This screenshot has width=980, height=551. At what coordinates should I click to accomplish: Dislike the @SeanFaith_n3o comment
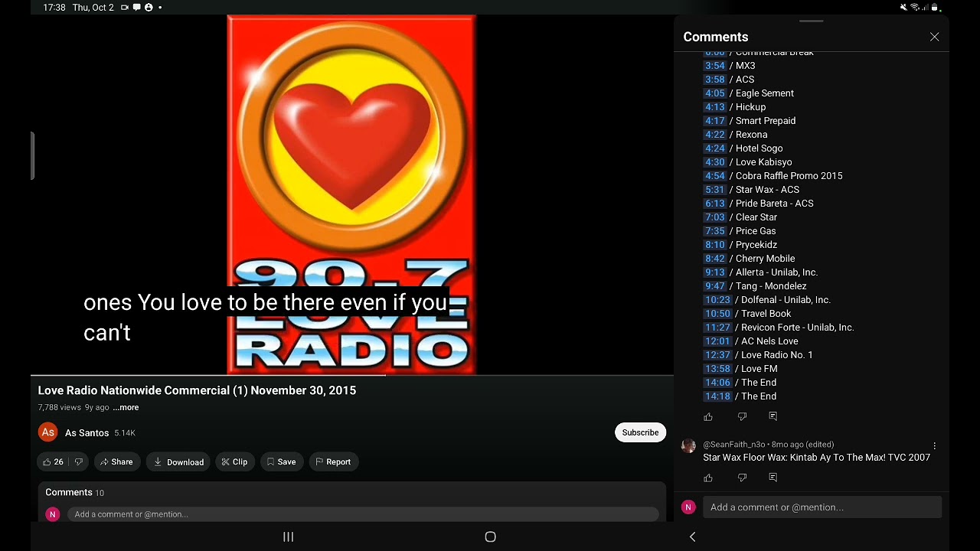tap(742, 478)
